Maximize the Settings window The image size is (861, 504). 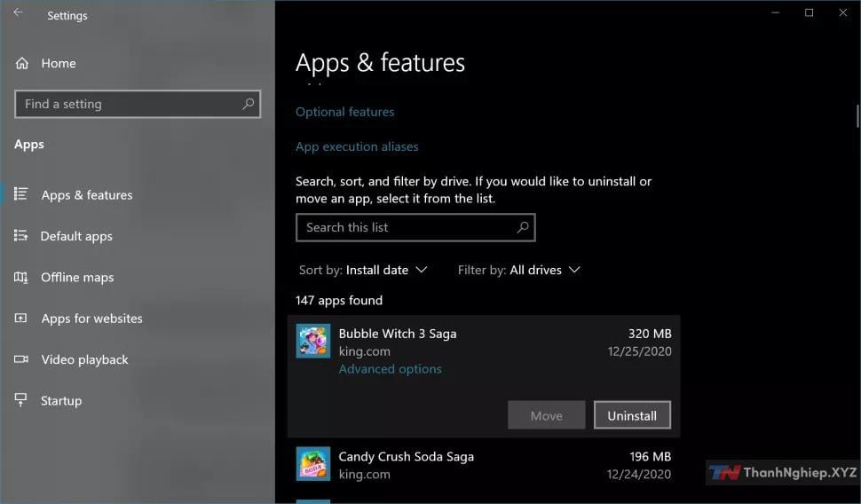(809, 12)
